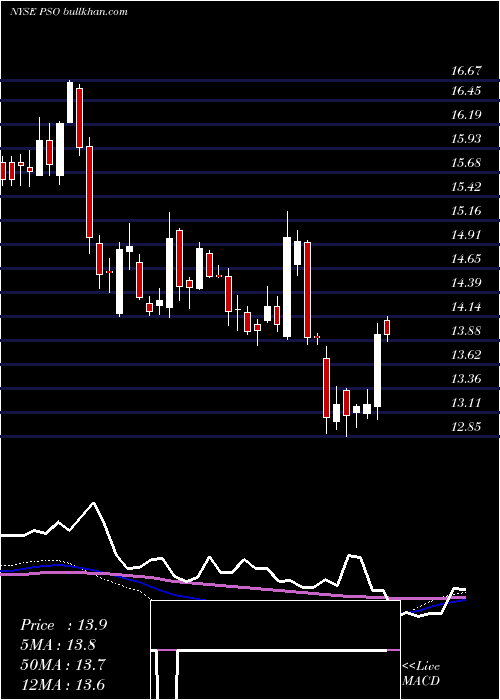Click the 16.67 price axis label
This screenshot has height=700, width=500.
(466, 71)
